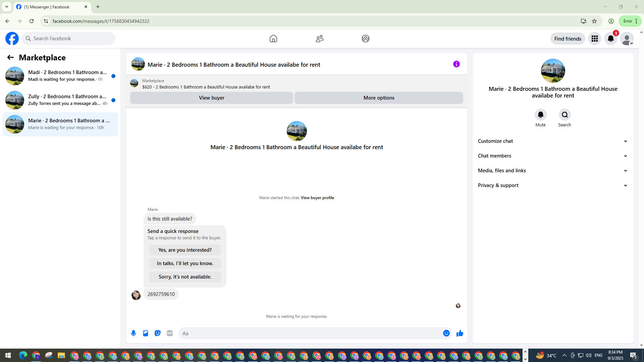Send 'Yes, are you interested?' reply
644x362 pixels.
(185, 250)
